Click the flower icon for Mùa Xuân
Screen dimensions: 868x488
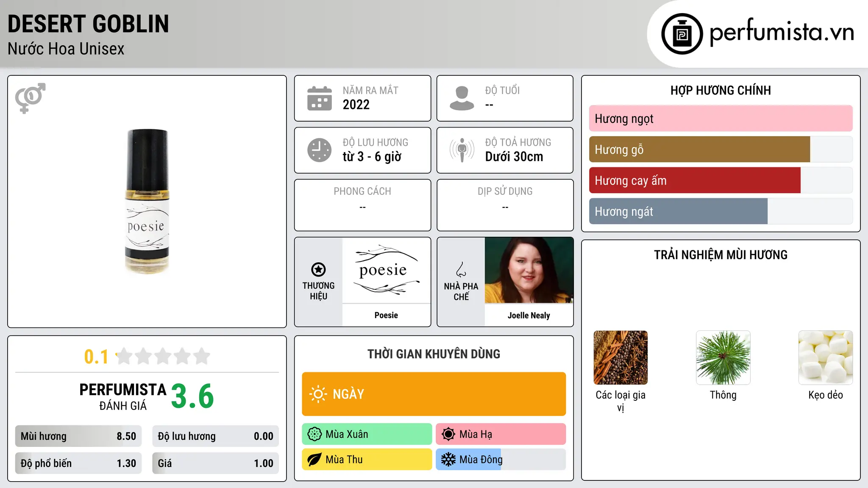314,434
